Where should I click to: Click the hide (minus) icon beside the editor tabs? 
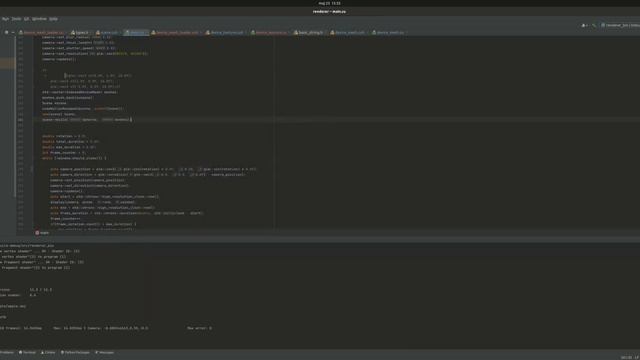[x=13, y=32]
